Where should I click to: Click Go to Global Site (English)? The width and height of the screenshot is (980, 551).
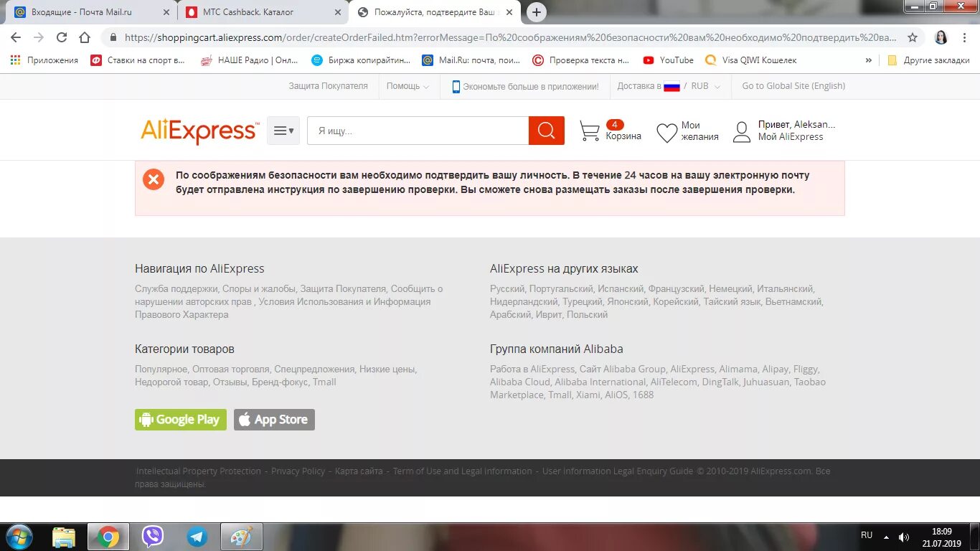[793, 86]
